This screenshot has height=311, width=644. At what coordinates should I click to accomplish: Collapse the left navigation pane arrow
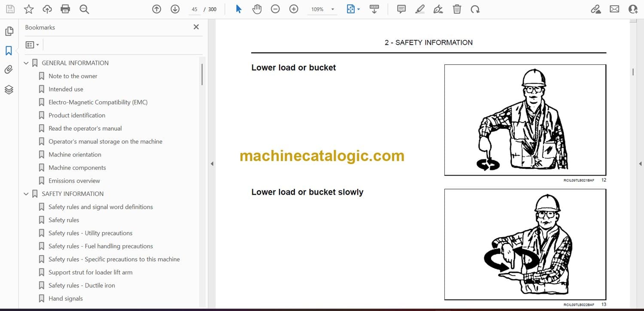(211, 164)
